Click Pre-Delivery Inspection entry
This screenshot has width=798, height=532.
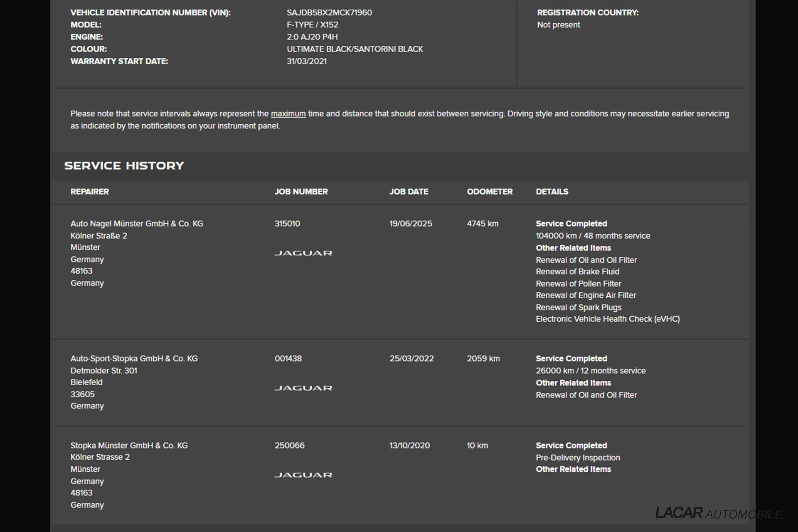tap(578, 458)
